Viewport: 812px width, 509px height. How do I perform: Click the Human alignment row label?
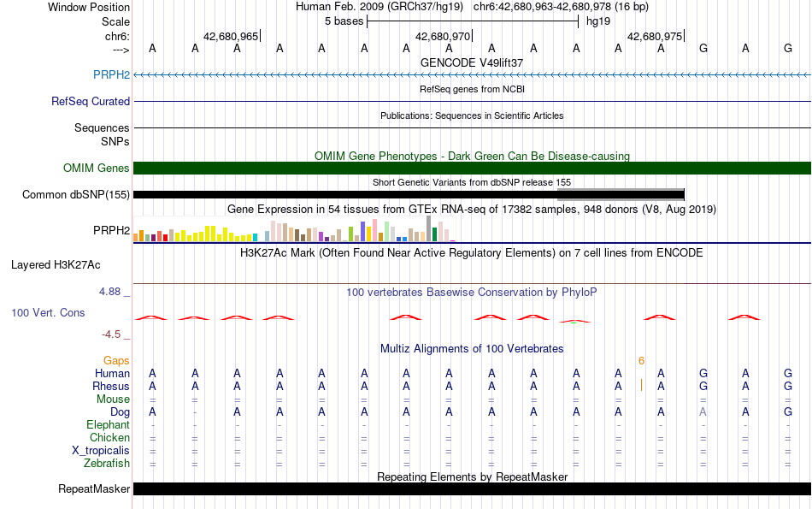click(x=112, y=373)
